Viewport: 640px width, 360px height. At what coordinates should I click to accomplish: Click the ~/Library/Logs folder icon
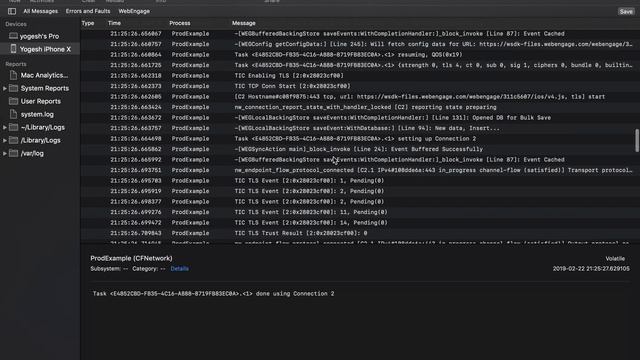pos(13,127)
